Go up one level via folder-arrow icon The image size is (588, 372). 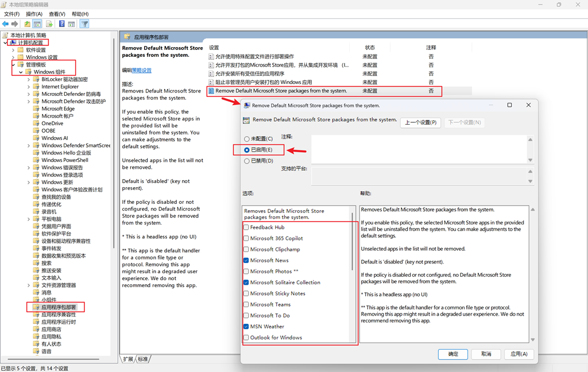pos(28,24)
